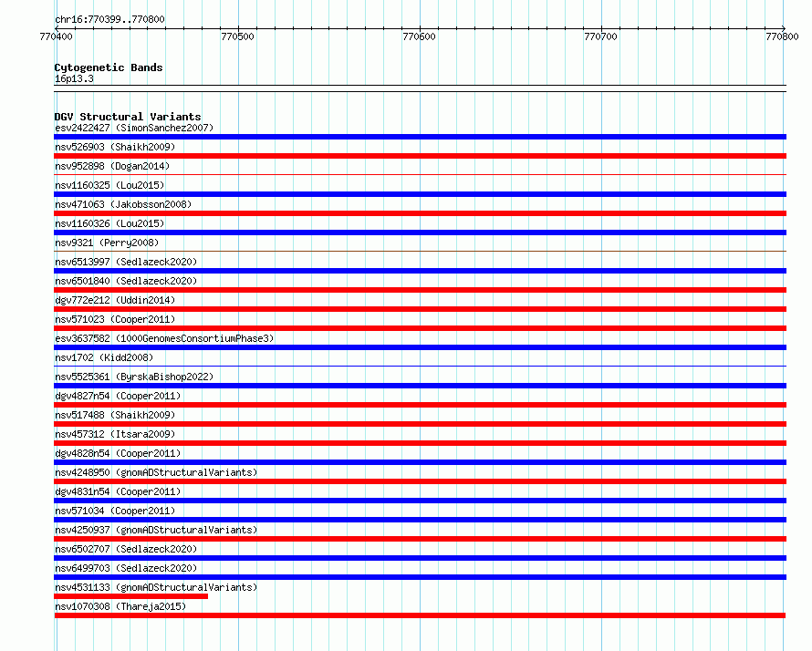Click nsv4248950 (gnomADStructuralVariants) label

pyautogui.click(x=156, y=472)
